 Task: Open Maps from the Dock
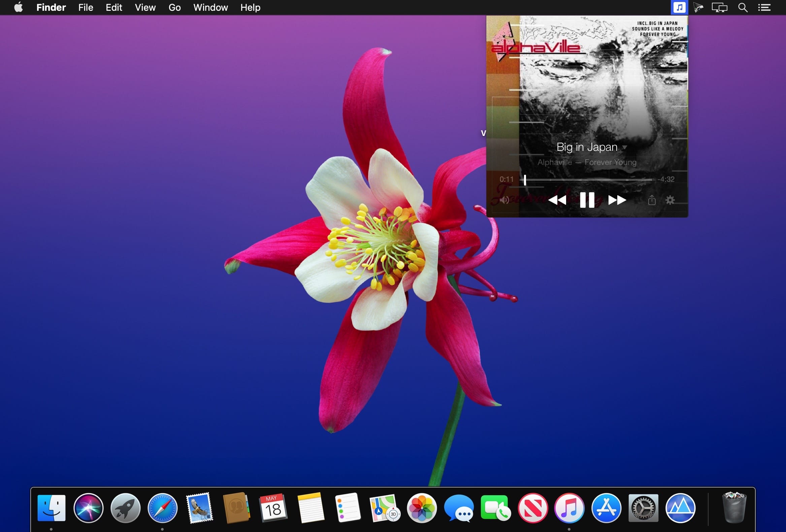pyautogui.click(x=385, y=508)
